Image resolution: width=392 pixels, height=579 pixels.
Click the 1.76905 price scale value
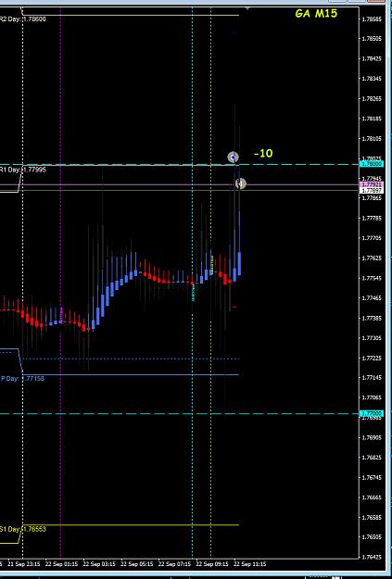pos(372,437)
